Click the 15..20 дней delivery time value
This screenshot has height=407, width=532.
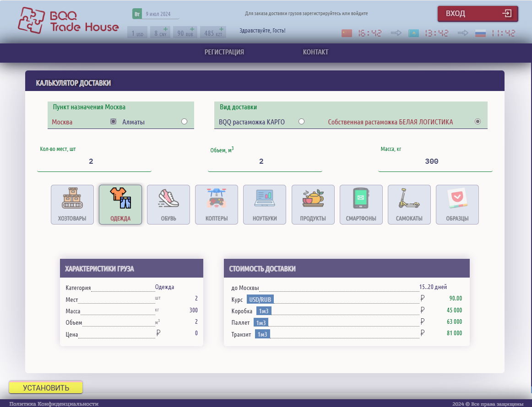[433, 287]
